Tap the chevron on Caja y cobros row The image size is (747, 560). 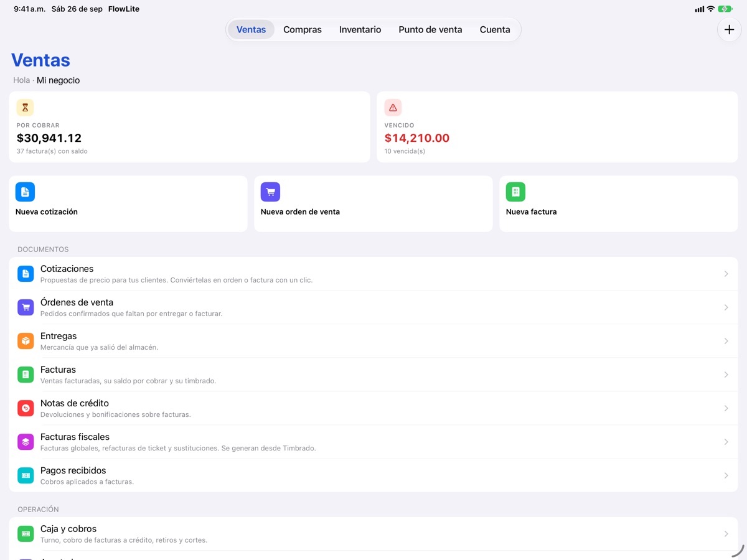point(726,534)
